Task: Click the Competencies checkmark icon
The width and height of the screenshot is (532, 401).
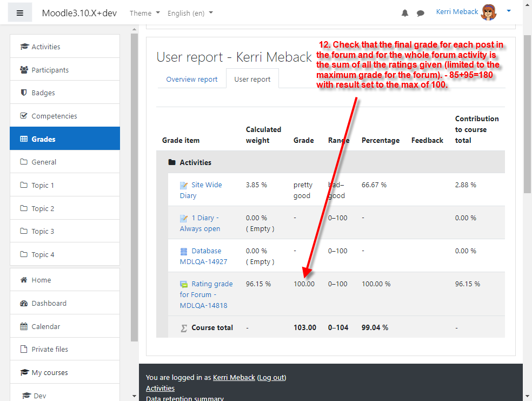Action: point(24,115)
